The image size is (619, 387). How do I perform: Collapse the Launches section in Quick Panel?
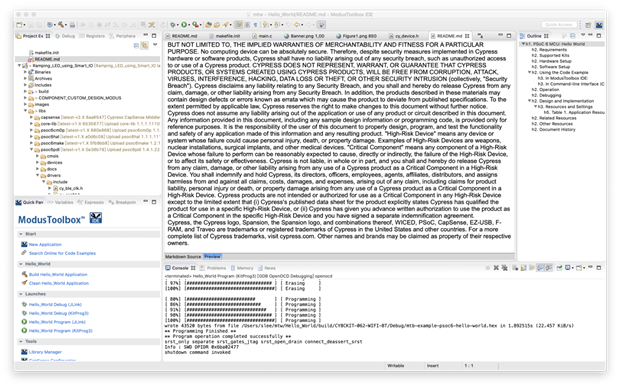(x=21, y=294)
